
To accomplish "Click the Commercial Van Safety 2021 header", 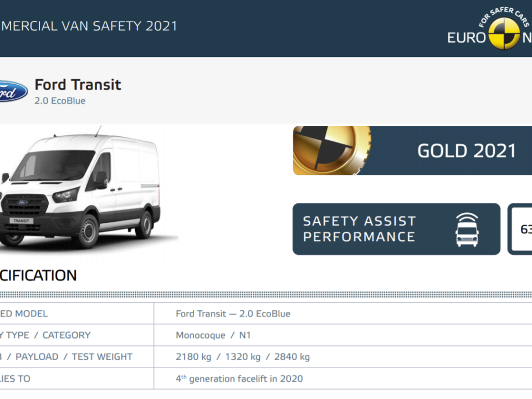I will point(89,26).
